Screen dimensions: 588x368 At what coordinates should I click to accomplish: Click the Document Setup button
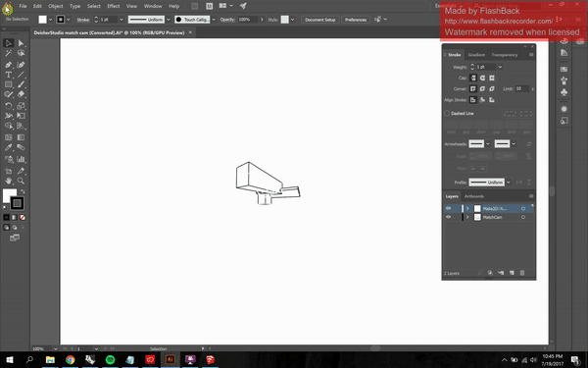pyautogui.click(x=319, y=20)
